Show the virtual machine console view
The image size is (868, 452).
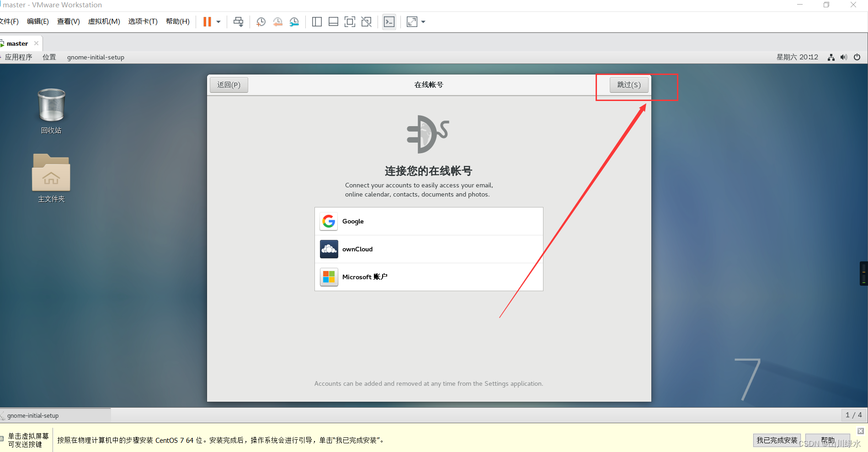[389, 21]
